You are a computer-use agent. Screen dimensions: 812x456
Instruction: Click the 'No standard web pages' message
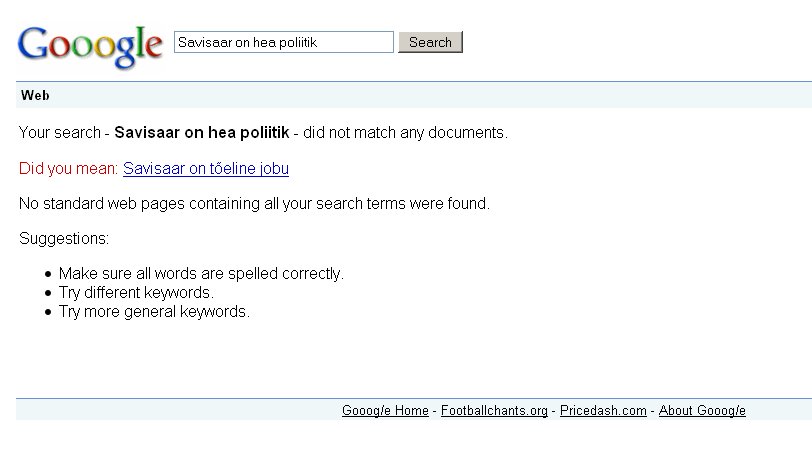pos(254,204)
